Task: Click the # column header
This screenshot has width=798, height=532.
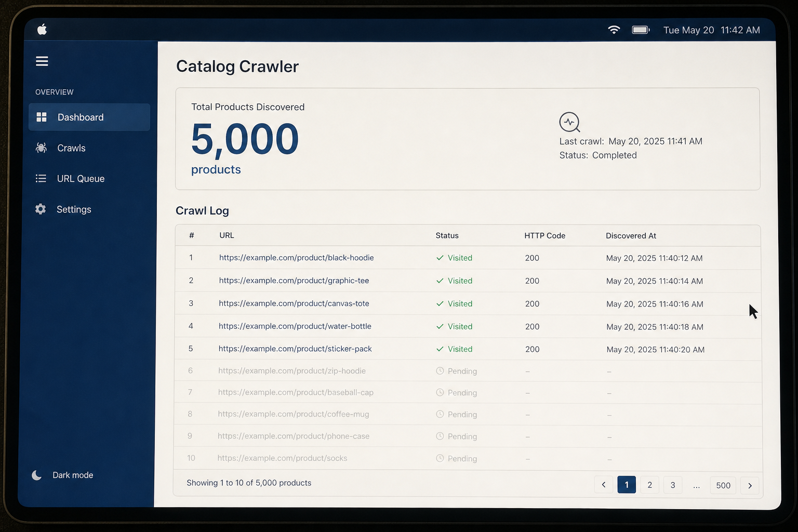Action: 192,235
